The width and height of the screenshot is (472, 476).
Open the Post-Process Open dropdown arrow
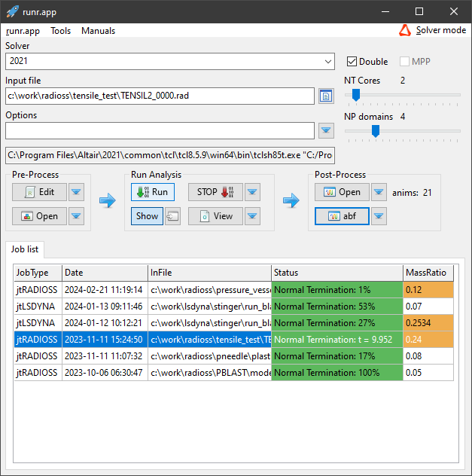pos(379,192)
